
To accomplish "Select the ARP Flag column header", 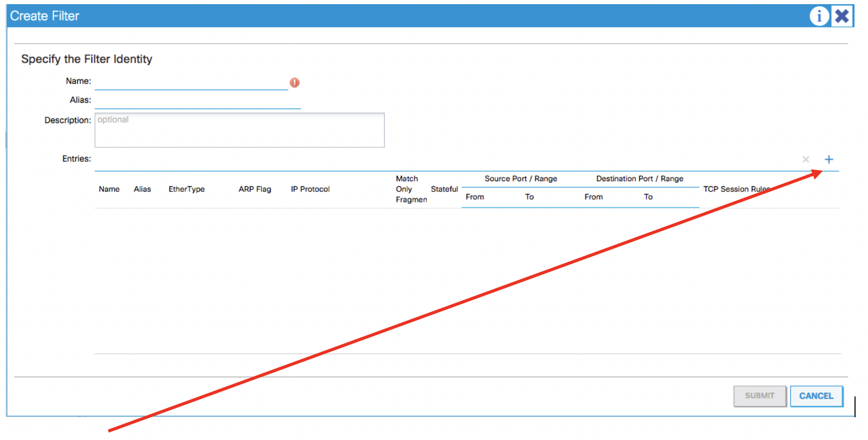I will tap(255, 189).
